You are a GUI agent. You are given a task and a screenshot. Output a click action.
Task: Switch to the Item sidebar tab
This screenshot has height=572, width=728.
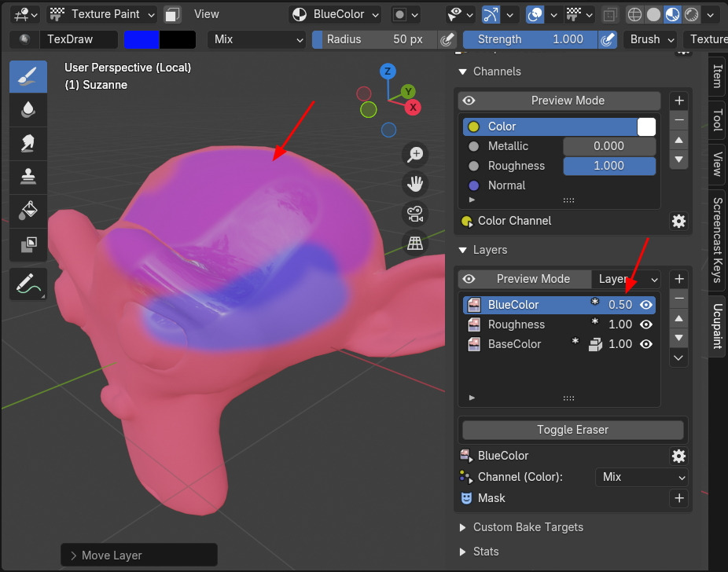point(717,75)
